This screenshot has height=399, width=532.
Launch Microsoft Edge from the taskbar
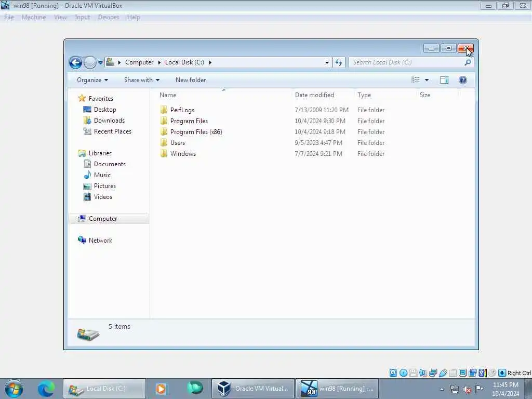(x=46, y=389)
